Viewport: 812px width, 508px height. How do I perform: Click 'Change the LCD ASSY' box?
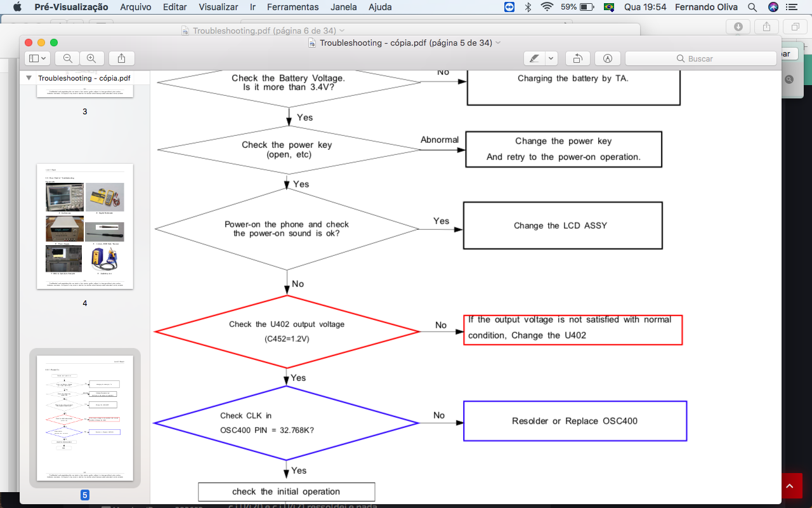click(x=563, y=225)
